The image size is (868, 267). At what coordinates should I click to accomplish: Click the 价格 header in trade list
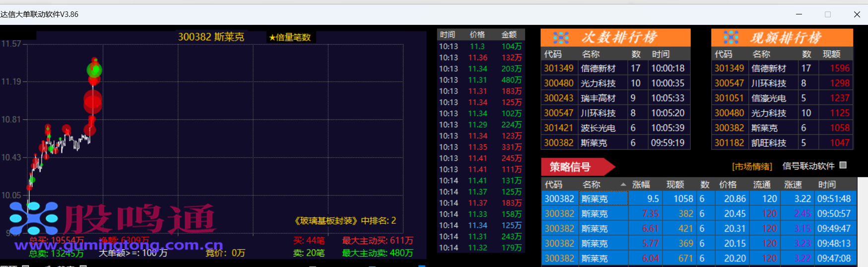(477, 34)
